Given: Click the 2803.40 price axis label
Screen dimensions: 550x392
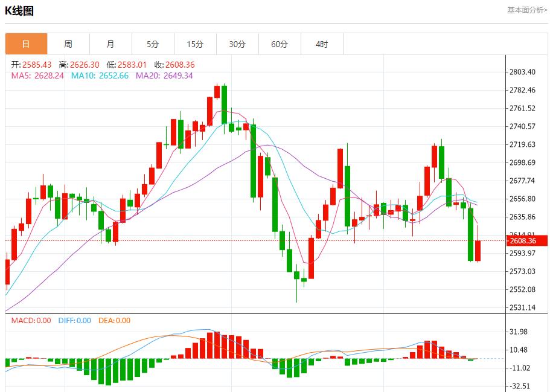Looking at the screenshot, I should coord(522,72).
